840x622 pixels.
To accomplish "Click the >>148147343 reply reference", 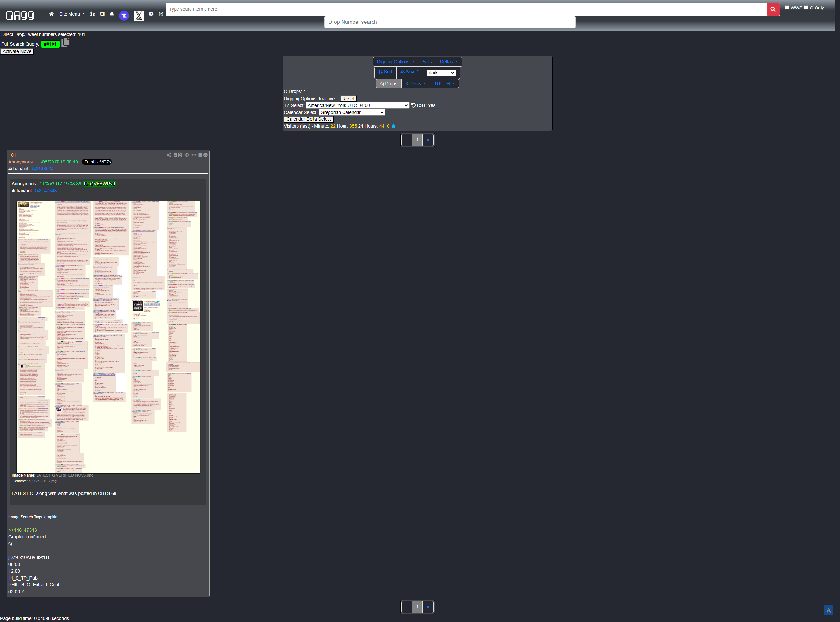I will pos(23,530).
